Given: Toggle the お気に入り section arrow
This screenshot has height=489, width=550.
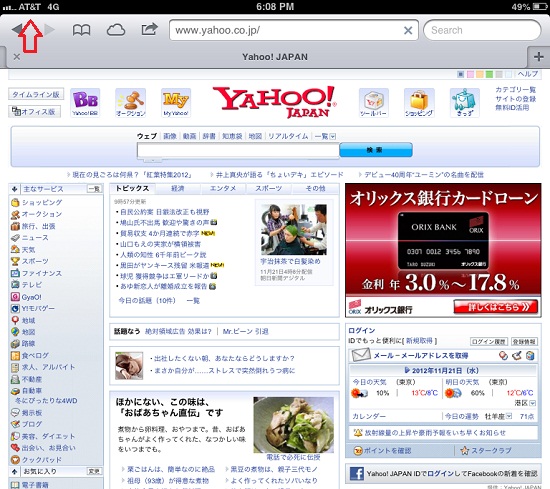Looking at the screenshot, I should (14, 471).
